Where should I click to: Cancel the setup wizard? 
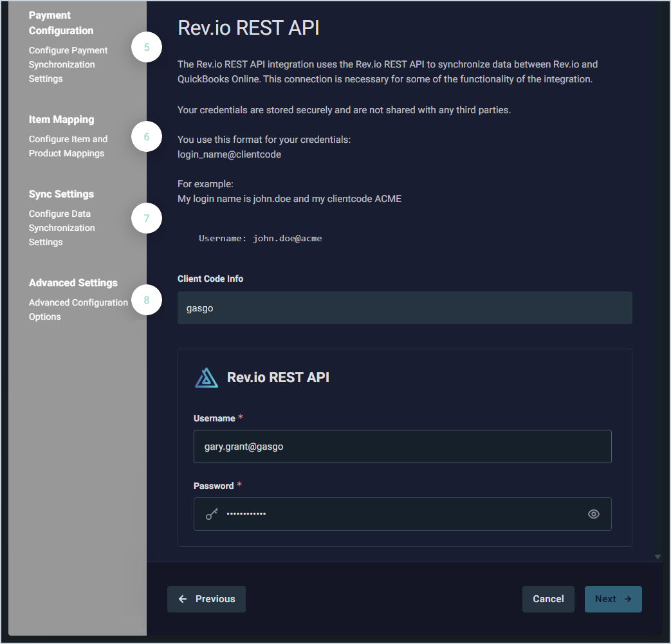(x=548, y=599)
